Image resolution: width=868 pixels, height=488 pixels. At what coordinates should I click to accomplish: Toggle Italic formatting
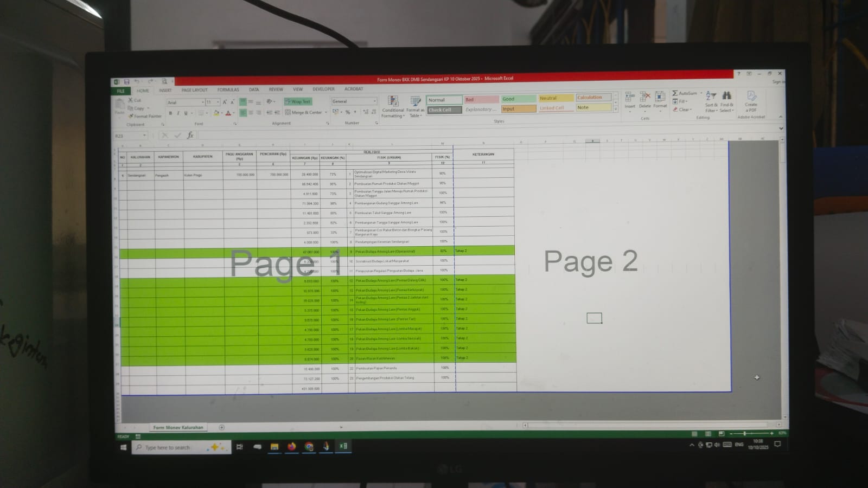178,113
